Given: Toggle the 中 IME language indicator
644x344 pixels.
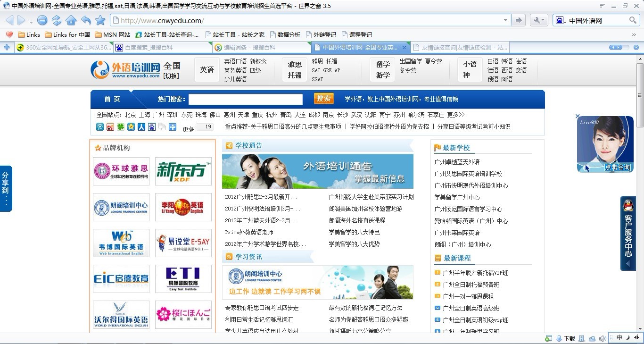Looking at the screenshot, I should pos(619,338).
